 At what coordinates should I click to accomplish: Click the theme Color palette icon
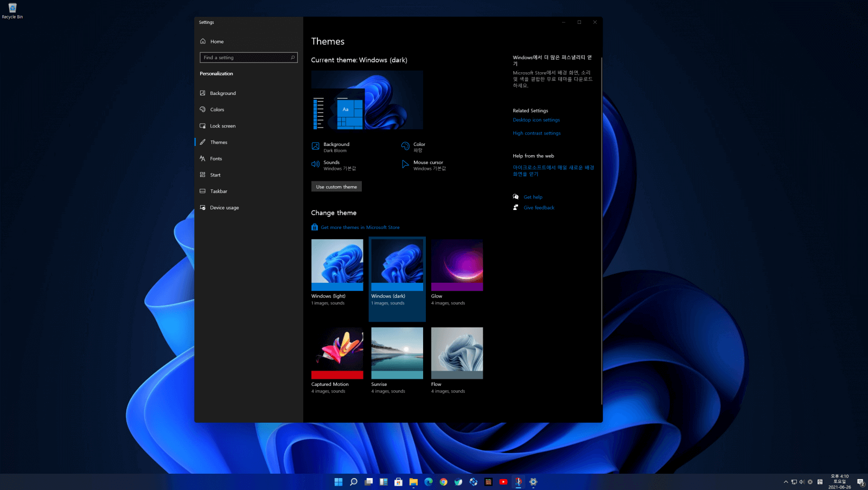tap(405, 146)
